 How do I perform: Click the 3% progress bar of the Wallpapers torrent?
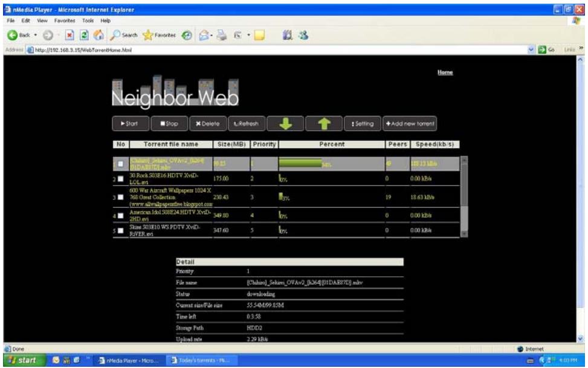281,196
